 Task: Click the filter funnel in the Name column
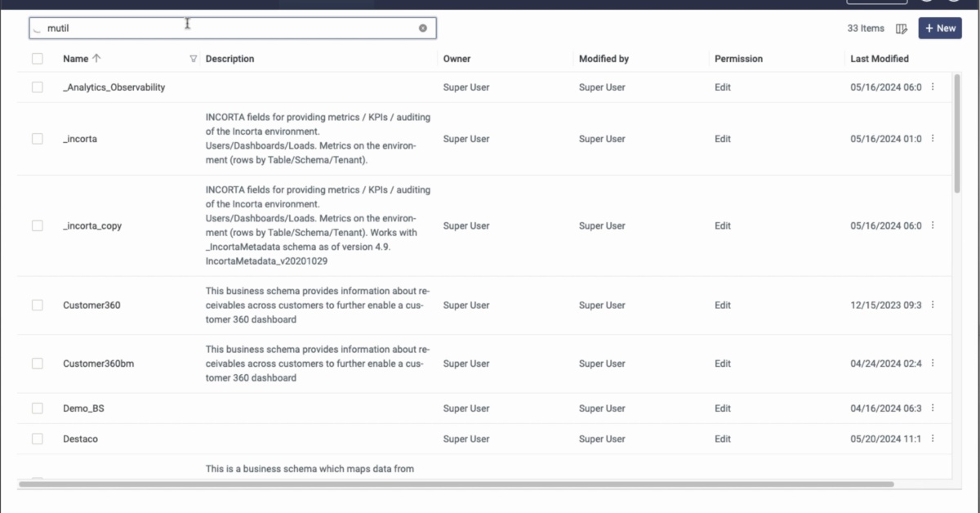pos(194,59)
